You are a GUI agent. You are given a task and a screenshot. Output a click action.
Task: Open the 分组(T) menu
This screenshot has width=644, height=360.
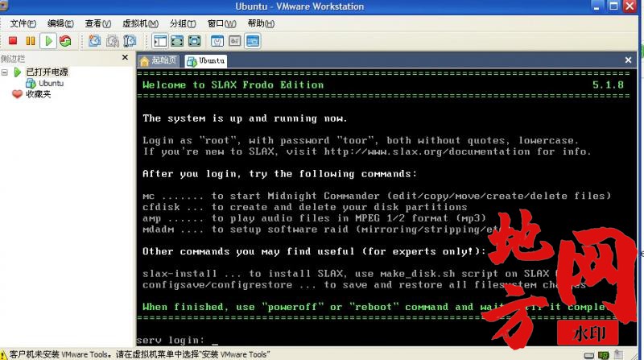coord(183,23)
